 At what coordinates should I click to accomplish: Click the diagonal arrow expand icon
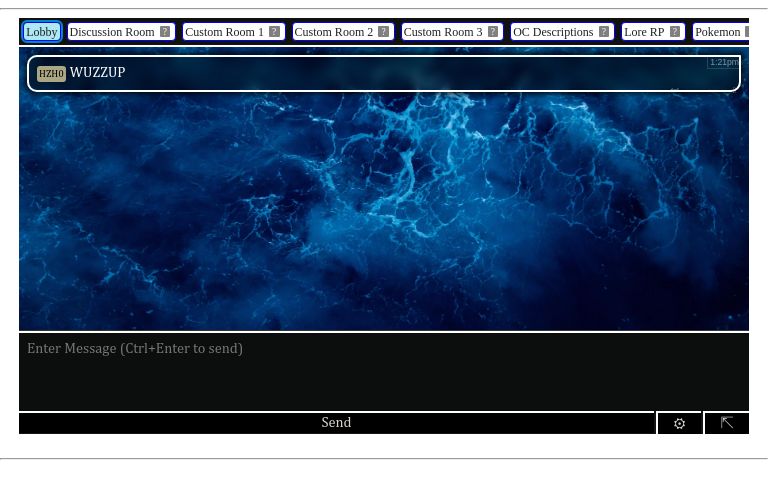coord(727,424)
